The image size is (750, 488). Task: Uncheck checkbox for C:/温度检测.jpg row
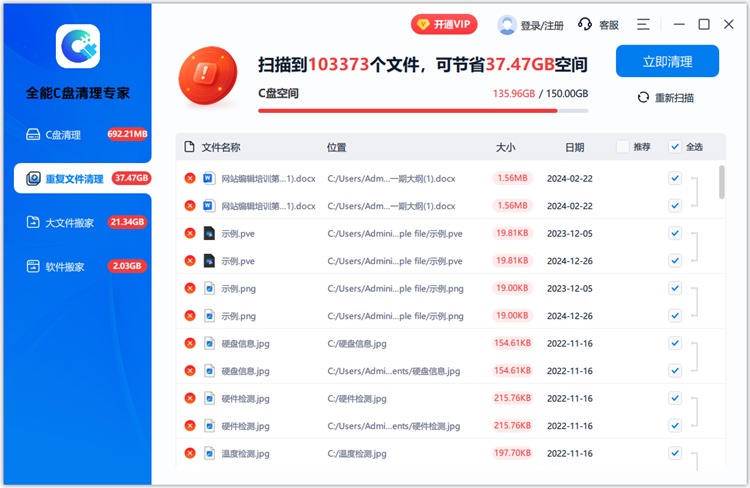[x=675, y=453]
